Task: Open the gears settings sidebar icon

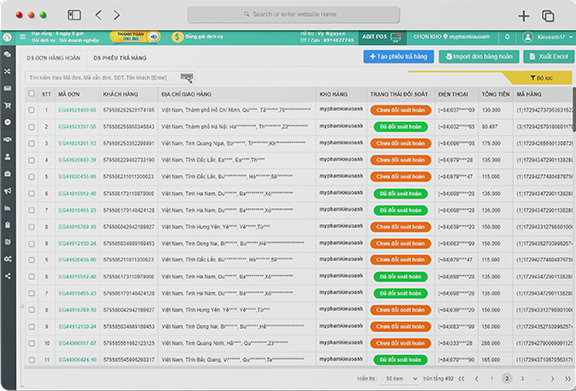Action: point(7,259)
